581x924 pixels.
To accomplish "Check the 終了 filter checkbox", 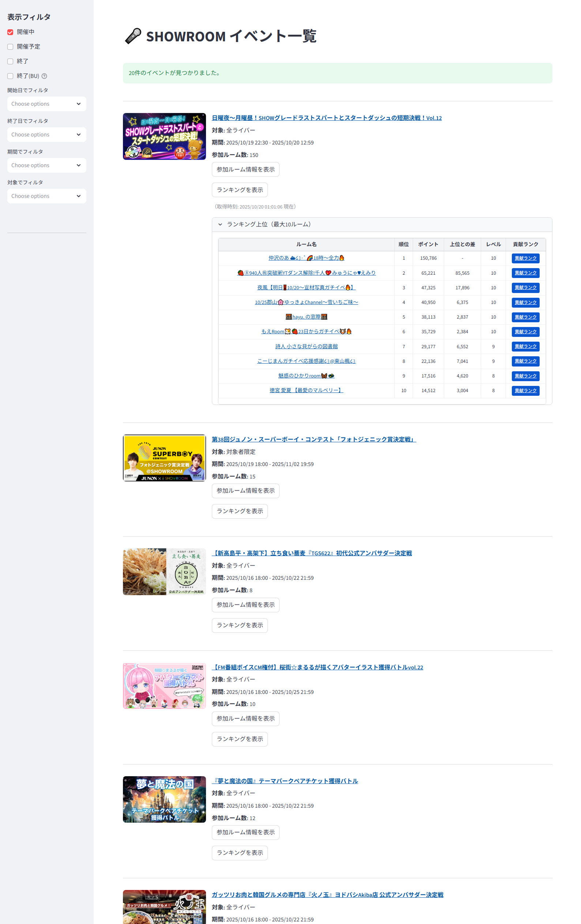I will click(10, 61).
